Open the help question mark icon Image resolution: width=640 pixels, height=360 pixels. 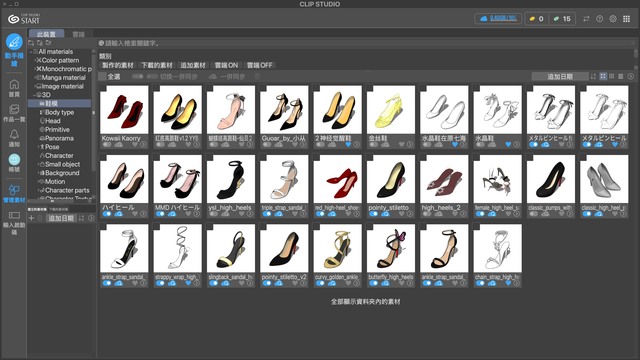(599, 19)
